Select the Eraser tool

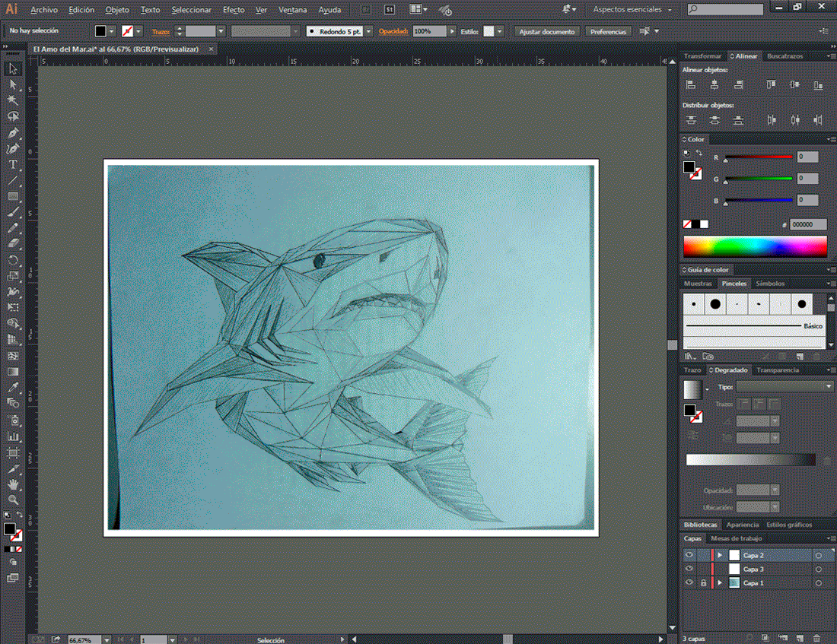(13, 244)
